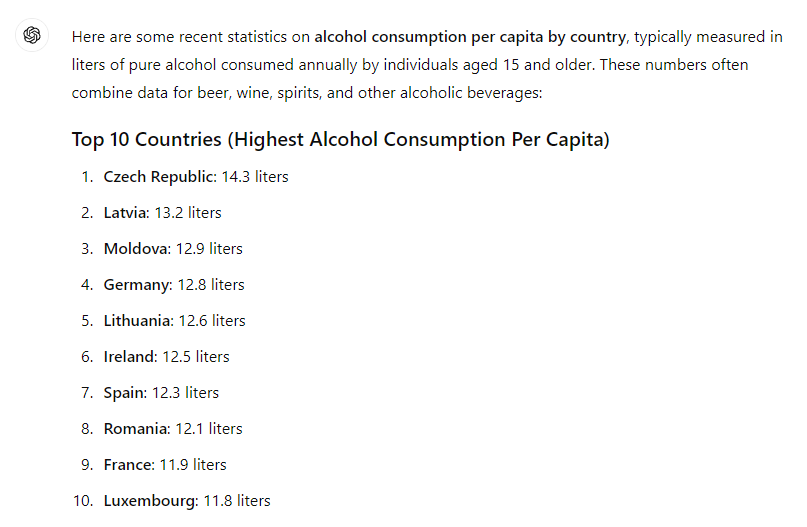Select the Moldova list entry

click(x=173, y=249)
